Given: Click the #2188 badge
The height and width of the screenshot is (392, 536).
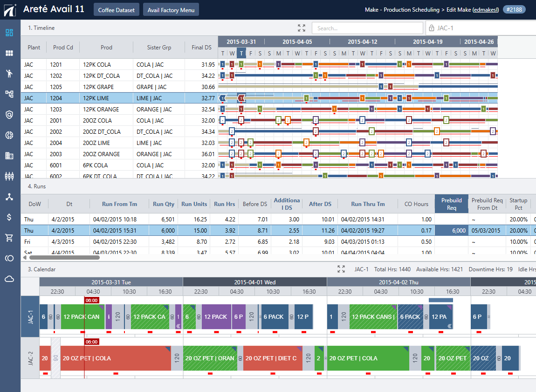Looking at the screenshot, I should click(x=514, y=10).
